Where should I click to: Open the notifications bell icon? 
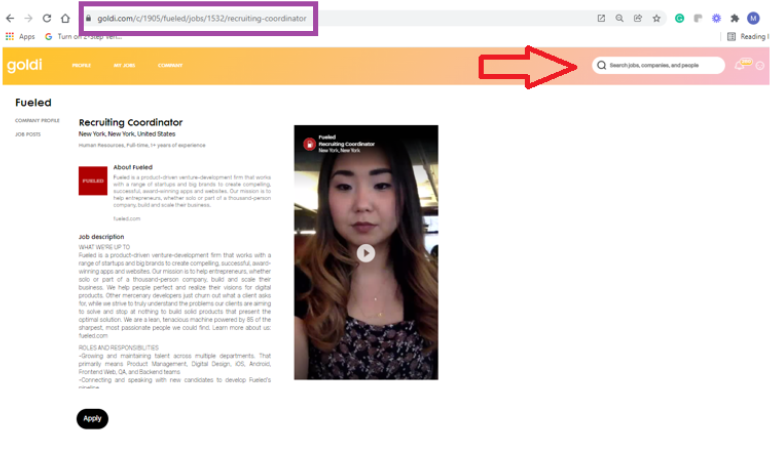(x=740, y=66)
